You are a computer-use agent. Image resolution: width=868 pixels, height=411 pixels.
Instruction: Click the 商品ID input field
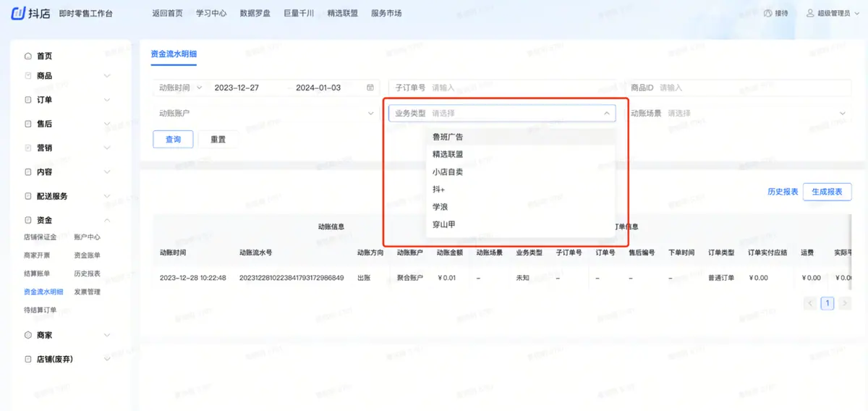pyautogui.click(x=738, y=88)
